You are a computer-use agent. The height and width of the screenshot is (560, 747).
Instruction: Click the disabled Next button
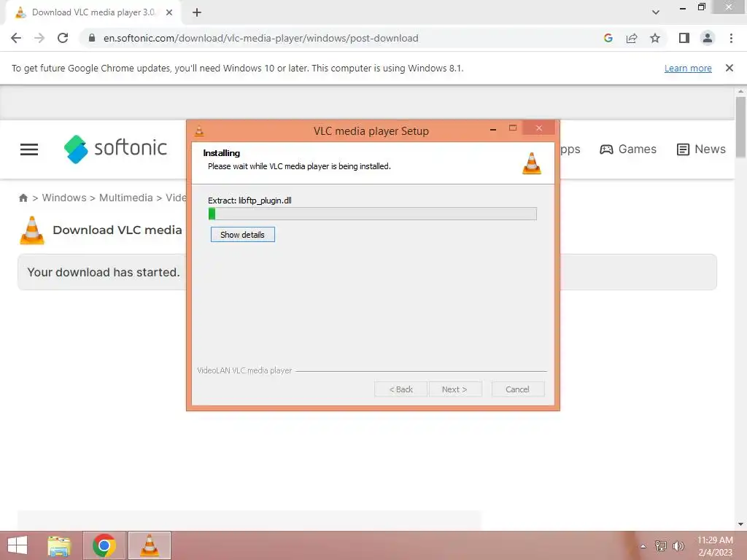pyautogui.click(x=455, y=389)
